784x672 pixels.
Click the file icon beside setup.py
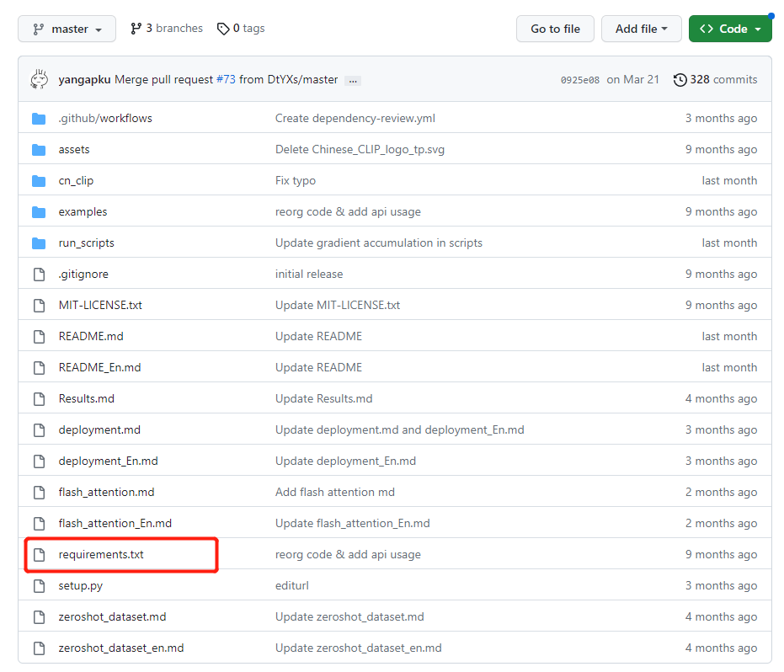pos(39,585)
